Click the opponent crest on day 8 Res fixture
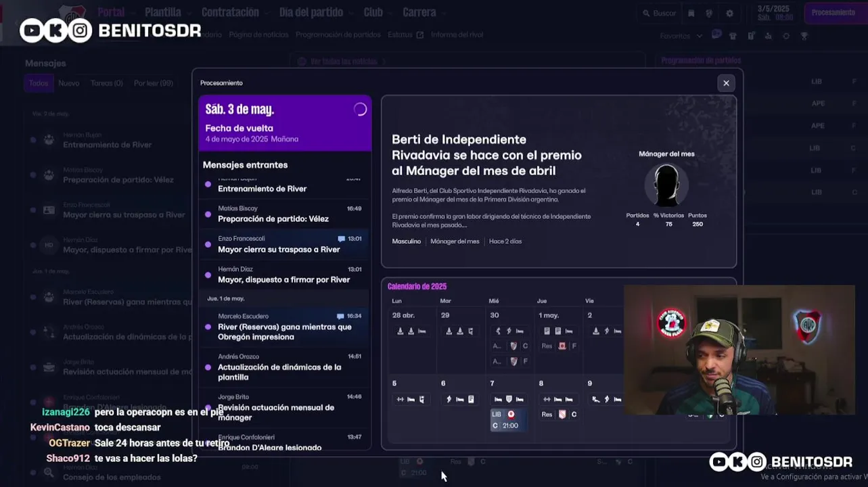The width and height of the screenshot is (868, 487). pyautogui.click(x=562, y=415)
